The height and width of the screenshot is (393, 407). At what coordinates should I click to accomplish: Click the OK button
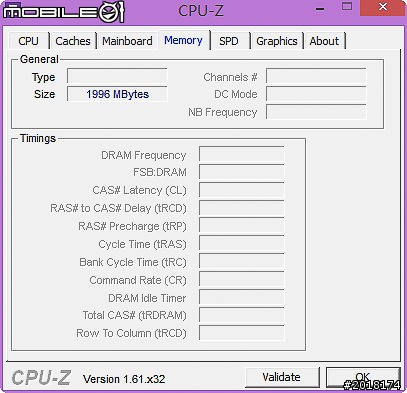point(363,377)
